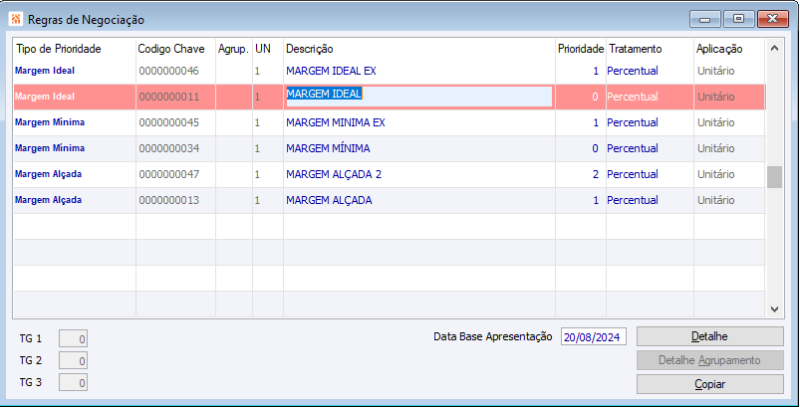
Task: Click the Detalhe Agrupamento button
Action: (710, 360)
